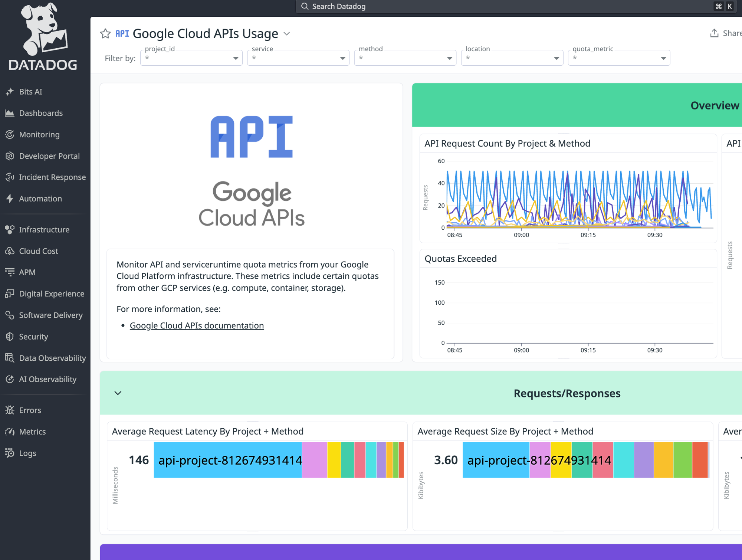This screenshot has width=742, height=560.
Task: Star the dashboard as favorite
Action: click(105, 34)
